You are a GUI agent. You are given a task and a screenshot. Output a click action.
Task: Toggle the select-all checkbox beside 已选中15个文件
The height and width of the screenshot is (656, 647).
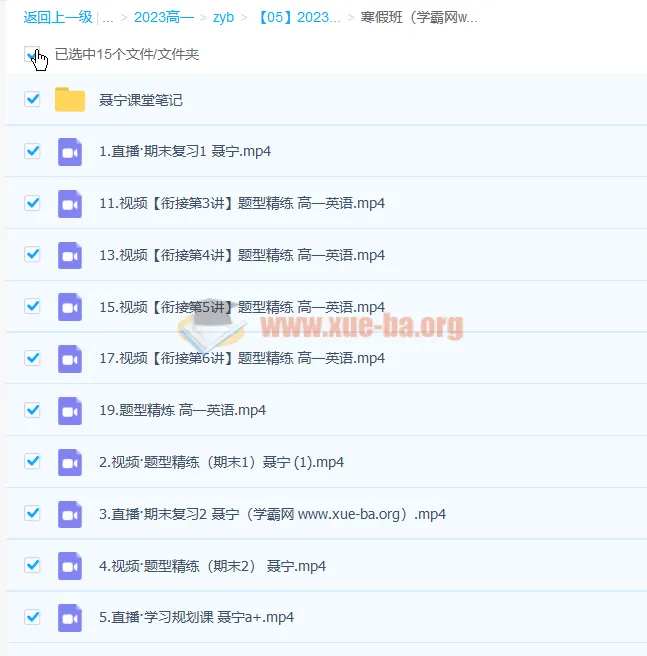coord(32,54)
